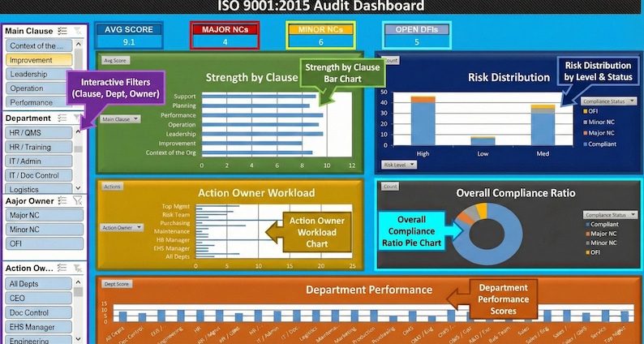The height and width of the screenshot is (344, 644).
Task: Filter by HR / Training department
Action: (39, 147)
